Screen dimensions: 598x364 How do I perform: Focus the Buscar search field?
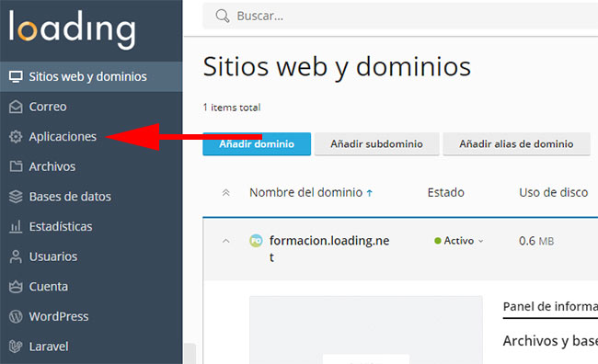400,16
